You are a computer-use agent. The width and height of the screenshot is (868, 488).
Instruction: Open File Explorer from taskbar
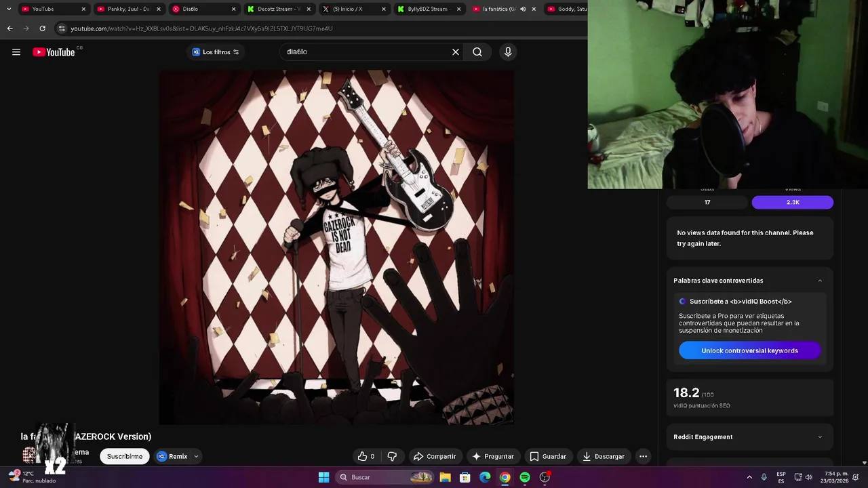coord(445,477)
